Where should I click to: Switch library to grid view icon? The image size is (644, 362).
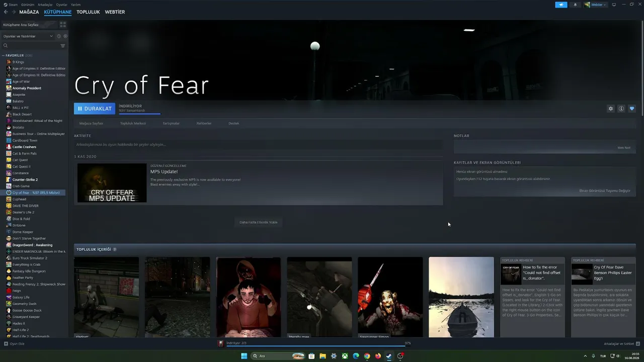[63, 24]
